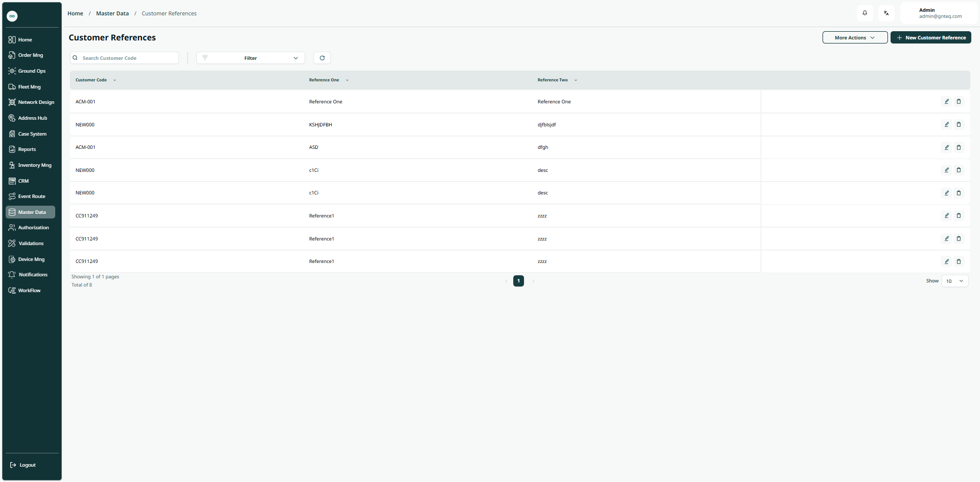This screenshot has width=980, height=482.
Task: Go to previous page arrow
Action: coord(506,281)
